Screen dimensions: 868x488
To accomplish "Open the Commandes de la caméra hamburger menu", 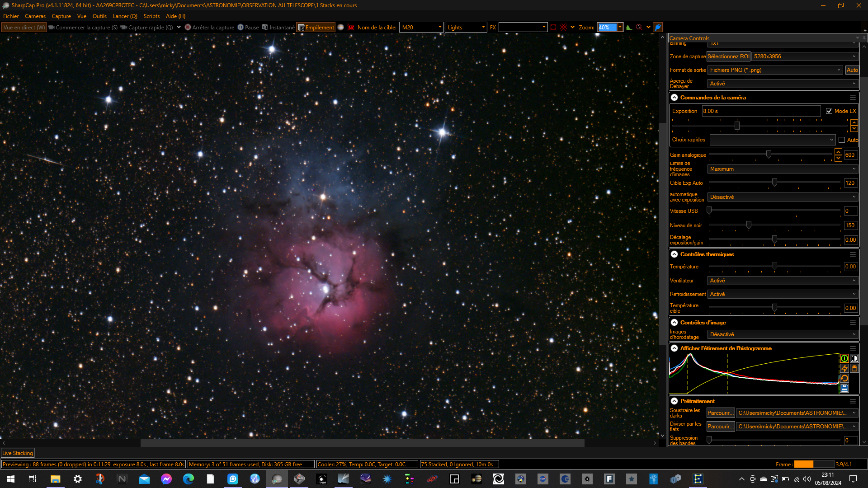I will (x=853, y=98).
